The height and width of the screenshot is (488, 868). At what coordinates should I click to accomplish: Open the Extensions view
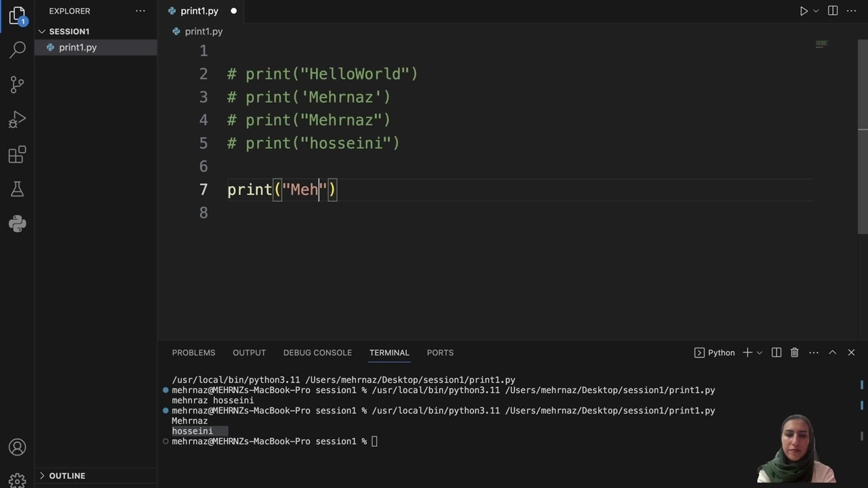(x=18, y=155)
